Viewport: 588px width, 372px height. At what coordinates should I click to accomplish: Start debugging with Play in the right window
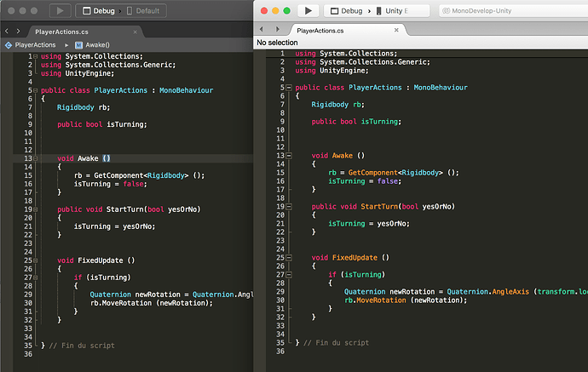click(308, 11)
